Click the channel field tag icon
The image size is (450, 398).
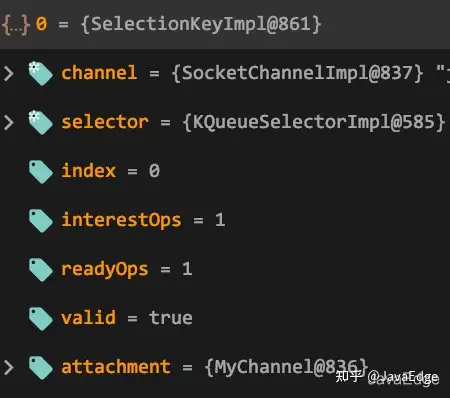pyautogui.click(x=40, y=73)
